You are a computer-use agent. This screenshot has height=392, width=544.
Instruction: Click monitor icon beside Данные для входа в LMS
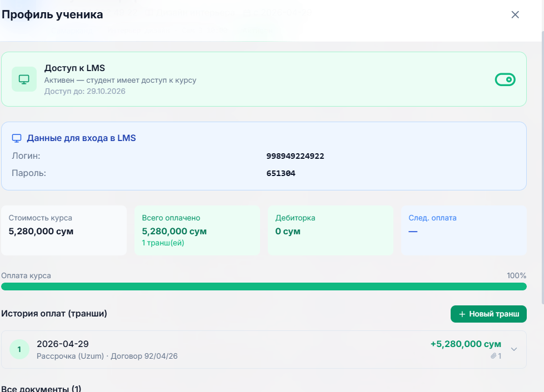pyautogui.click(x=17, y=138)
